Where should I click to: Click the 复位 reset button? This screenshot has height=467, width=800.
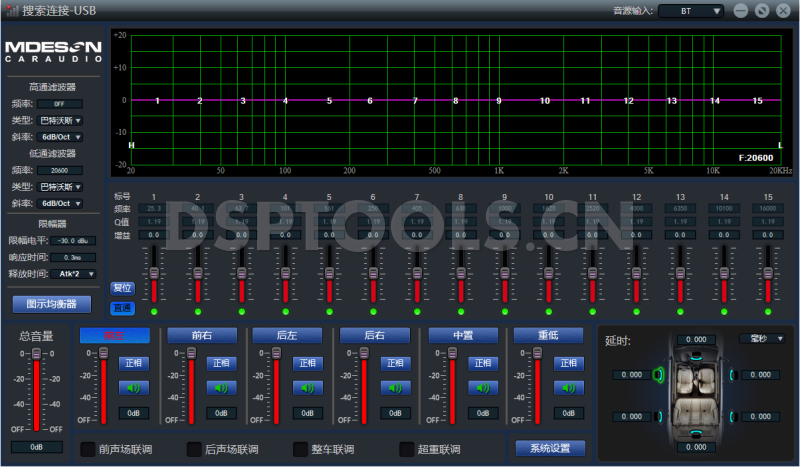tap(122, 288)
